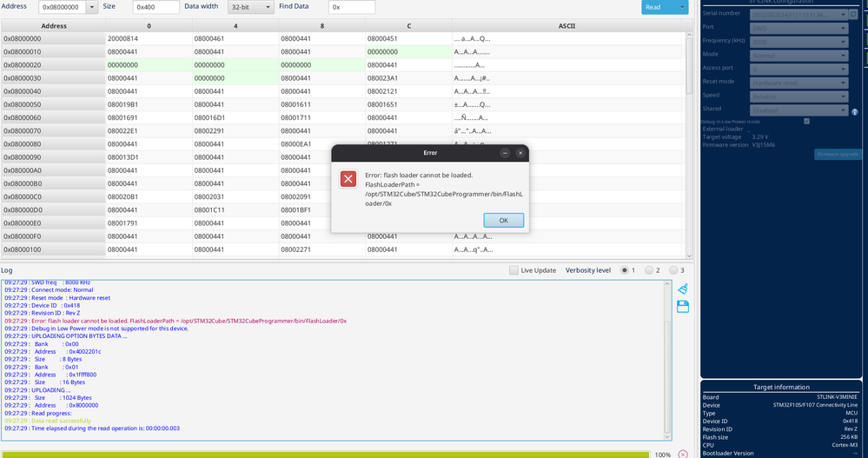Expand the Read button dropdown arrow
This screenshot has width=868, height=458.
tap(682, 7)
